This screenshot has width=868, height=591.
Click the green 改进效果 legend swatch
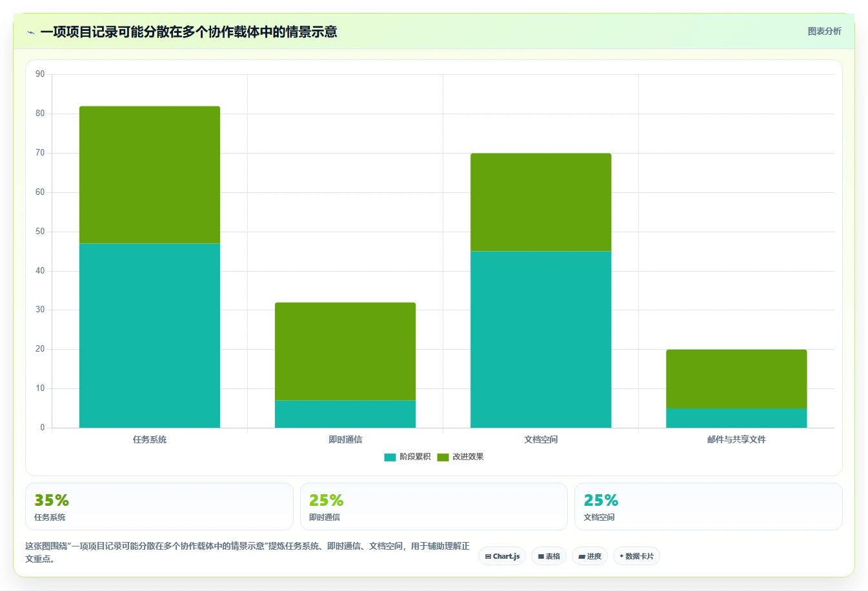[x=443, y=457]
